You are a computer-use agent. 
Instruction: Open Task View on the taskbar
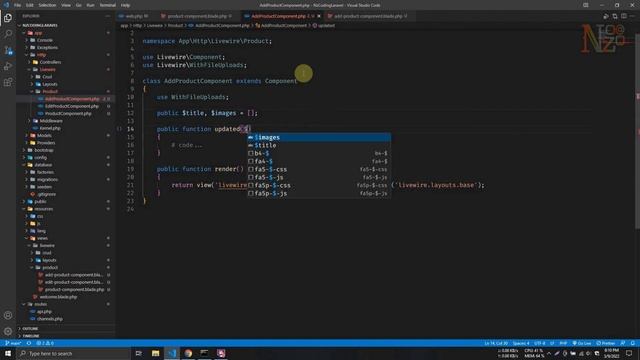(139, 353)
